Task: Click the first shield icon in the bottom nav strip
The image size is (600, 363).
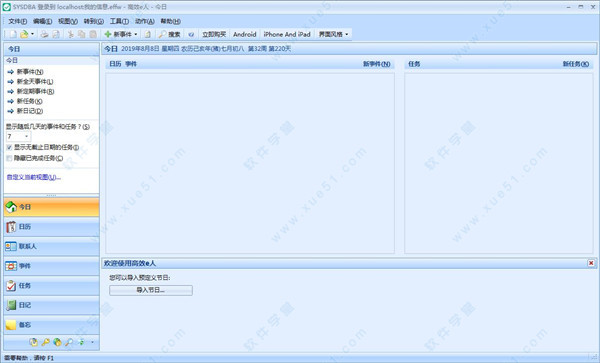Action: coord(34,342)
